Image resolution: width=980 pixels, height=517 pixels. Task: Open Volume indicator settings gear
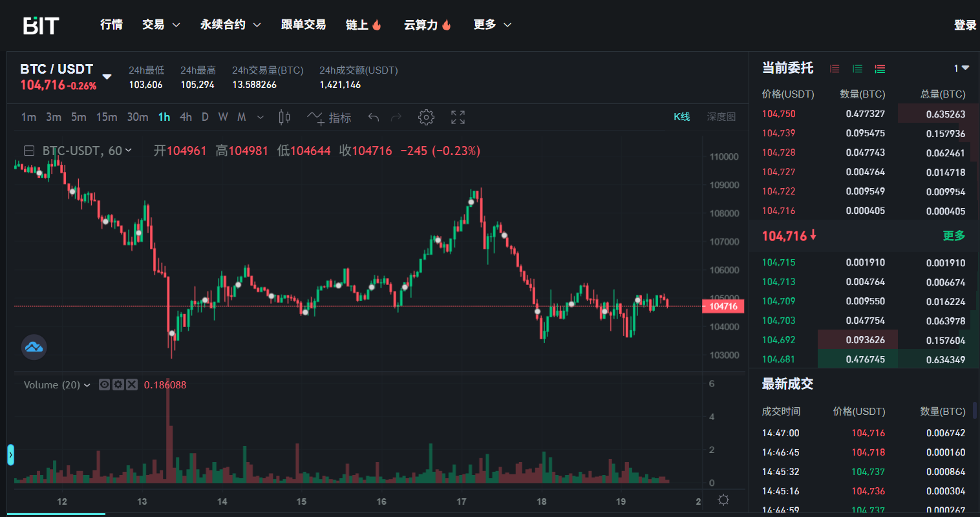(118, 385)
